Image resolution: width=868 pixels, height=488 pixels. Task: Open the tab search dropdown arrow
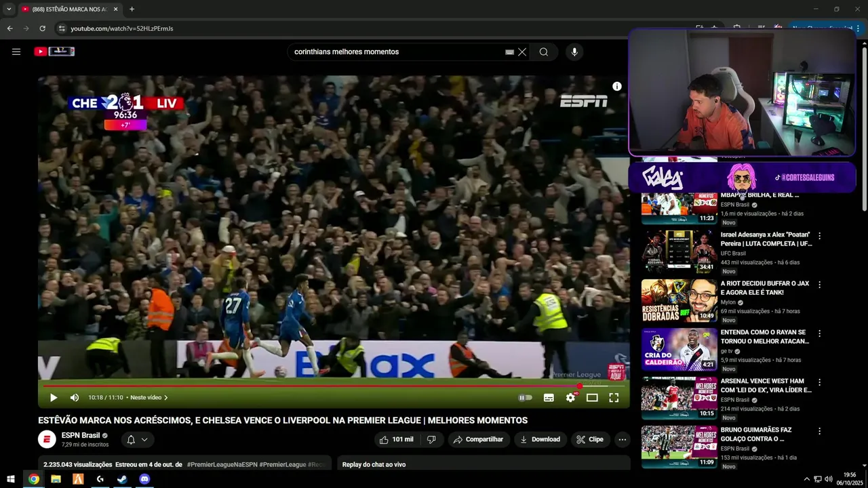[9, 9]
